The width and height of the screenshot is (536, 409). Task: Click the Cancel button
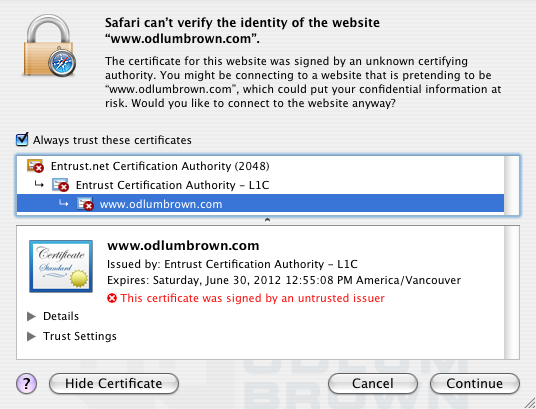373,383
